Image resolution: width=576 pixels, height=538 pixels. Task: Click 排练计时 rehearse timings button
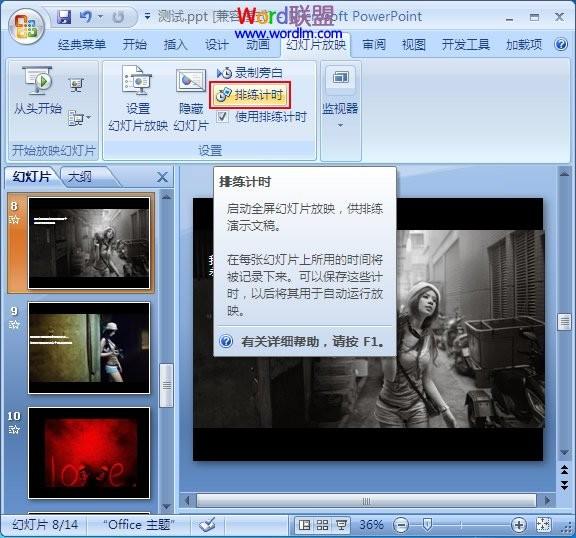[x=250, y=95]
